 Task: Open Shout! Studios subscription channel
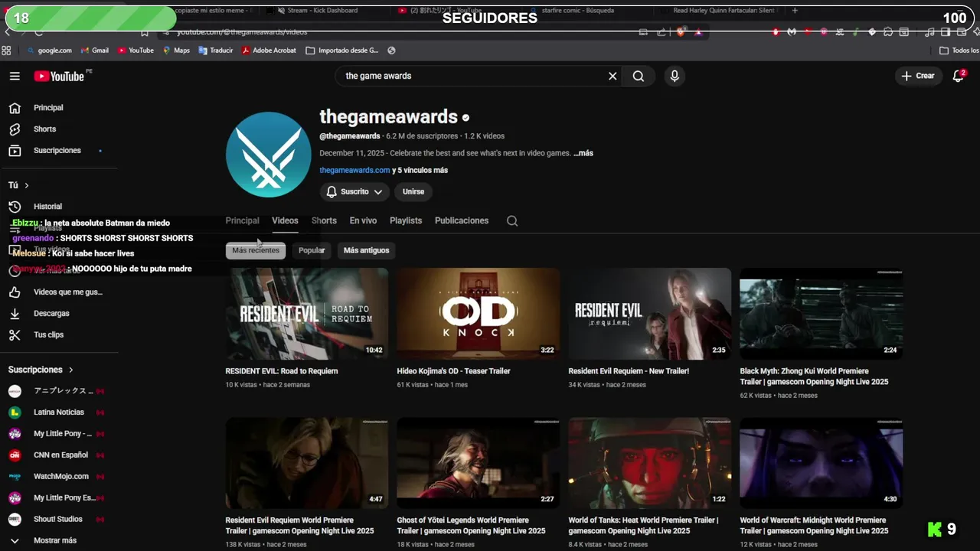click(59, 520)
